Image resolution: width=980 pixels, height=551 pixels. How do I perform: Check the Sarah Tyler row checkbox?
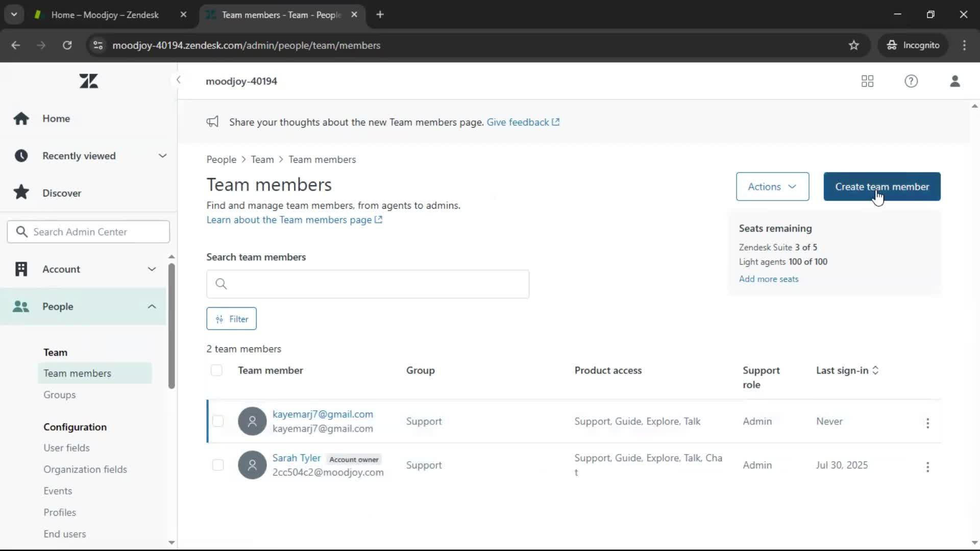point(218,465)
